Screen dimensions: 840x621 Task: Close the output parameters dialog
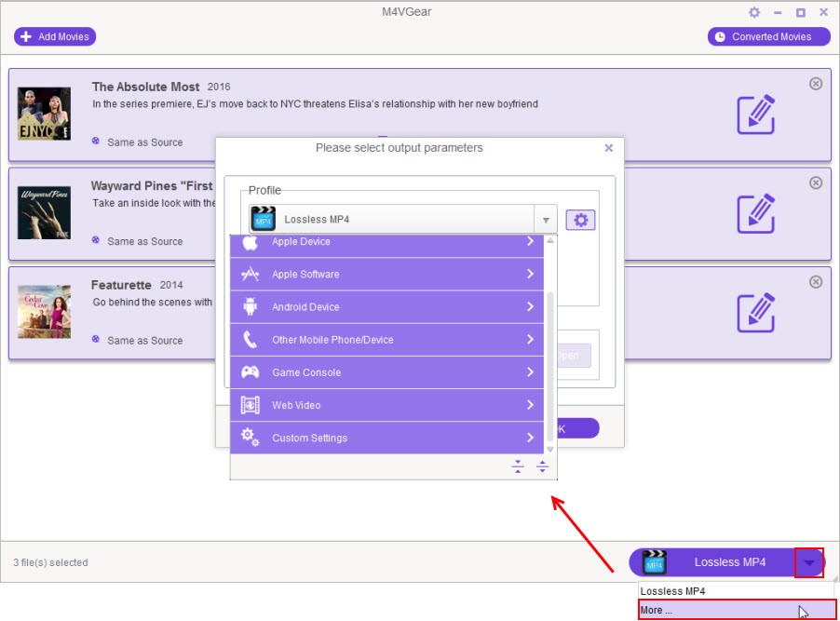click(608, 148)
